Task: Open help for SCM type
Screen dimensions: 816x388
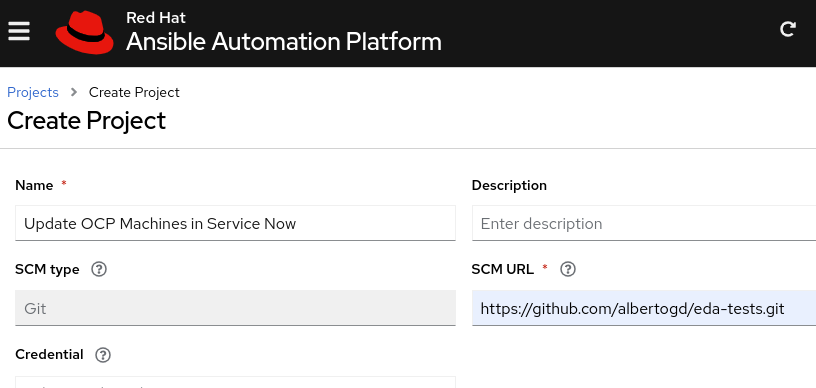Action: click(99, 269)
